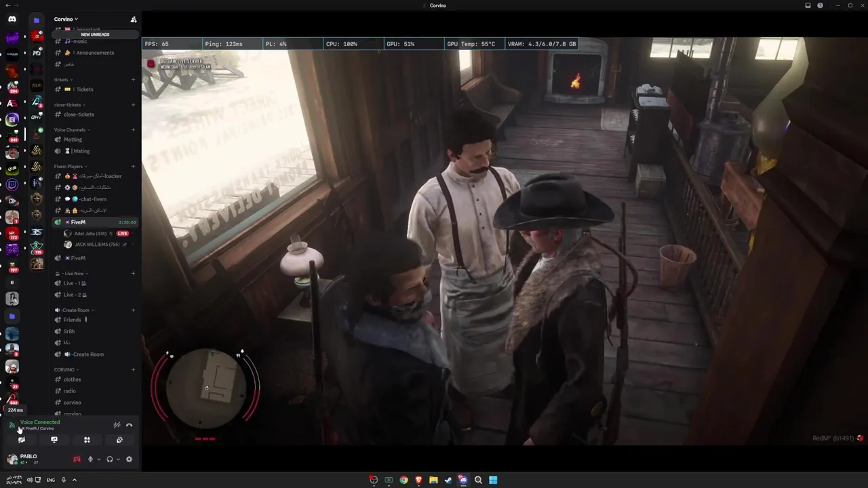Open the clothes text channel
The width and height of the screenshot is (868, 488).
click(95, 380)
